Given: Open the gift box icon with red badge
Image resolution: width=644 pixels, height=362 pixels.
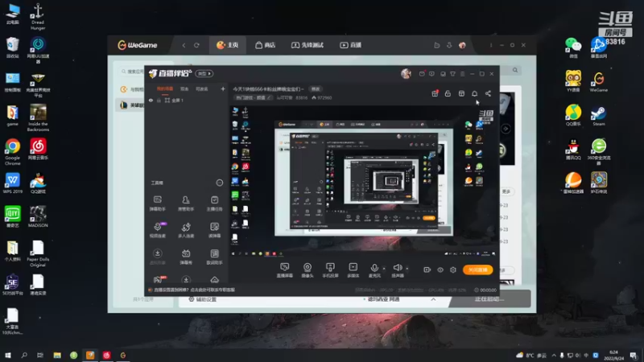Looking at the screenshot, I should pos(435,93).
